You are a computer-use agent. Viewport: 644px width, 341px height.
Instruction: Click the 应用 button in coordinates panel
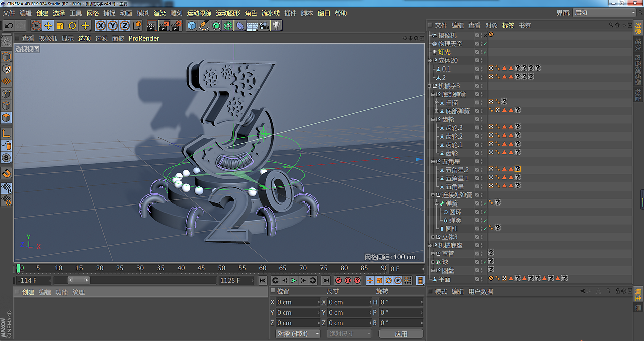pos(401,333)
